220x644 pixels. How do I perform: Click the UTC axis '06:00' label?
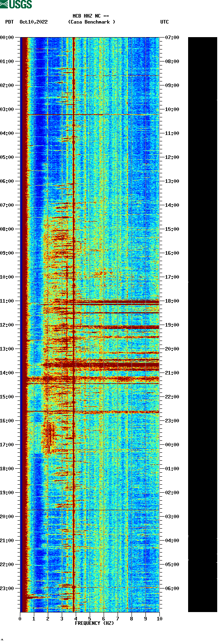(172, 589)
